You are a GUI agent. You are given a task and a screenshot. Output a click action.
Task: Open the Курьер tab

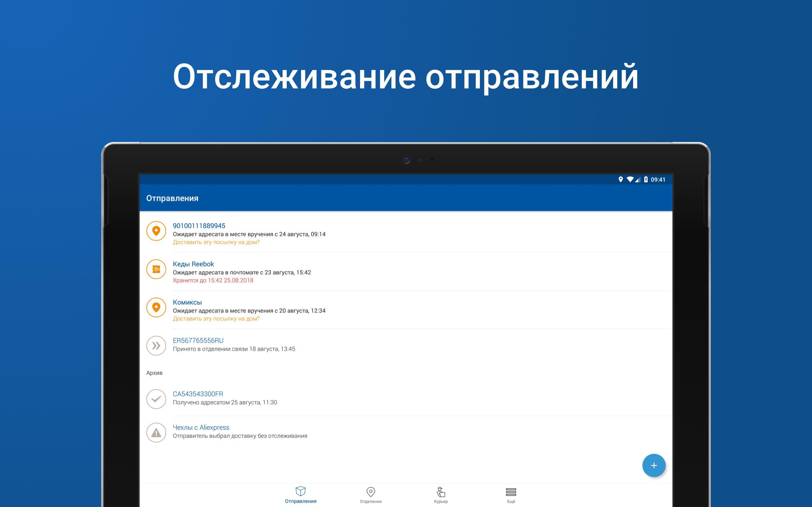(x=441, y=495)
